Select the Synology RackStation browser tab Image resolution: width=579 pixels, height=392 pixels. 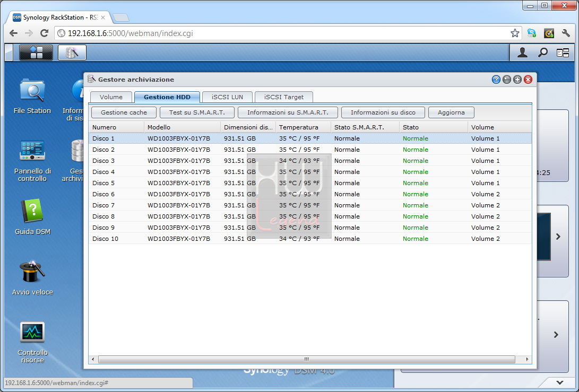point(59,18)
